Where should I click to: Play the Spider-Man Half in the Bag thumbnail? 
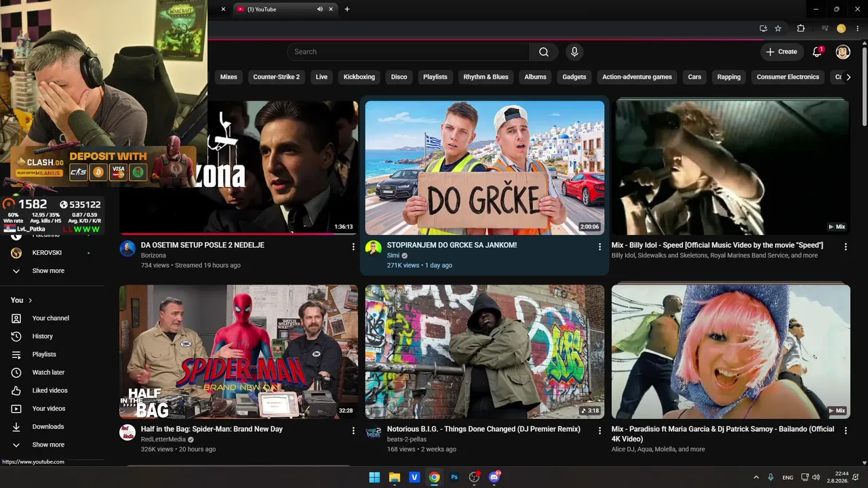click(239, 352)
